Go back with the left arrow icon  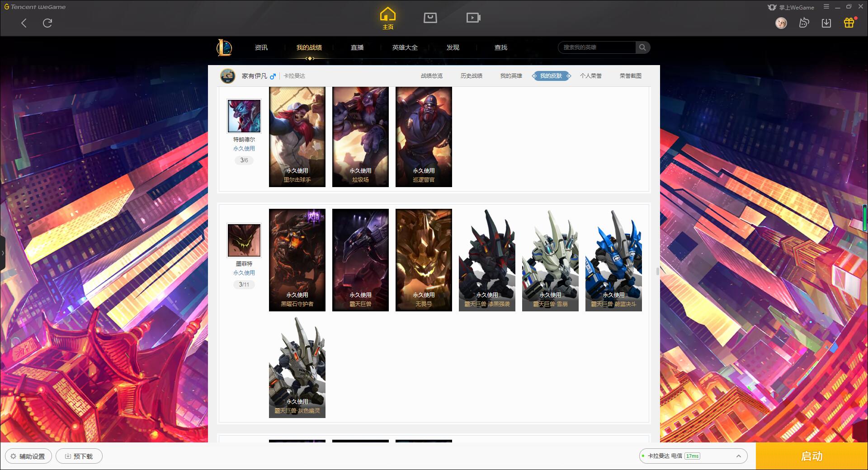(24, 23)
